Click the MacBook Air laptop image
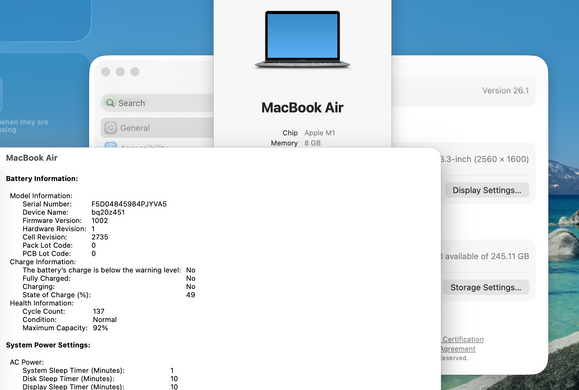Image resolution: width=579 pixels, height=390 pixels. pos(302,40)
